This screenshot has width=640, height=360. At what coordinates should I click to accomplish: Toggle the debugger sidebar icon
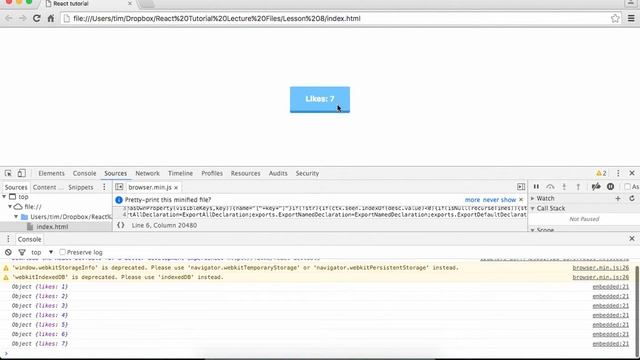[521, 187]
